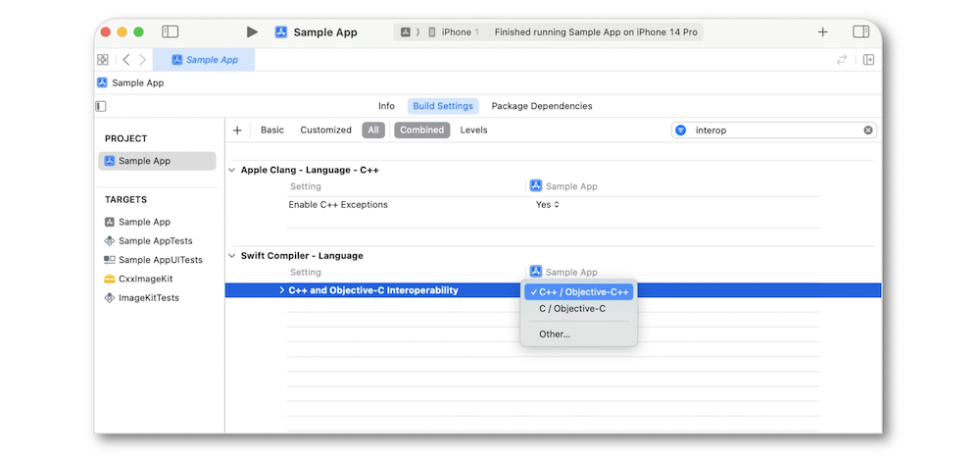Add an editor on the right
980x463 pixels.
(868, 60)
